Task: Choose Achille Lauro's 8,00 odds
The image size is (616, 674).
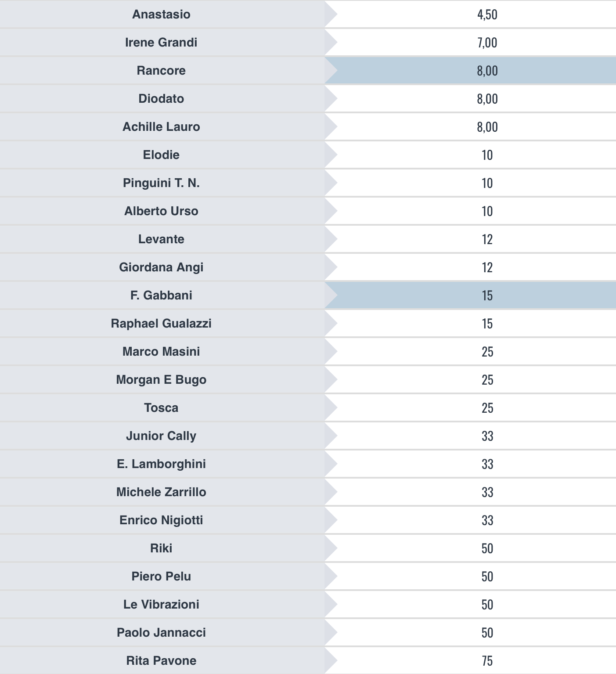Action: coord(487,127)
